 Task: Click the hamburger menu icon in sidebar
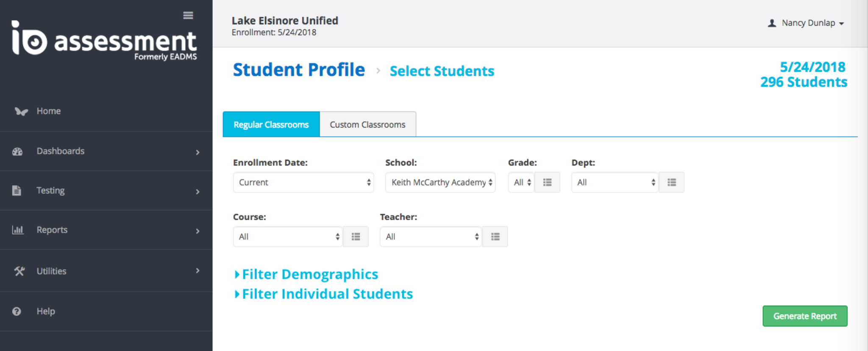click(x=188, y=16)
